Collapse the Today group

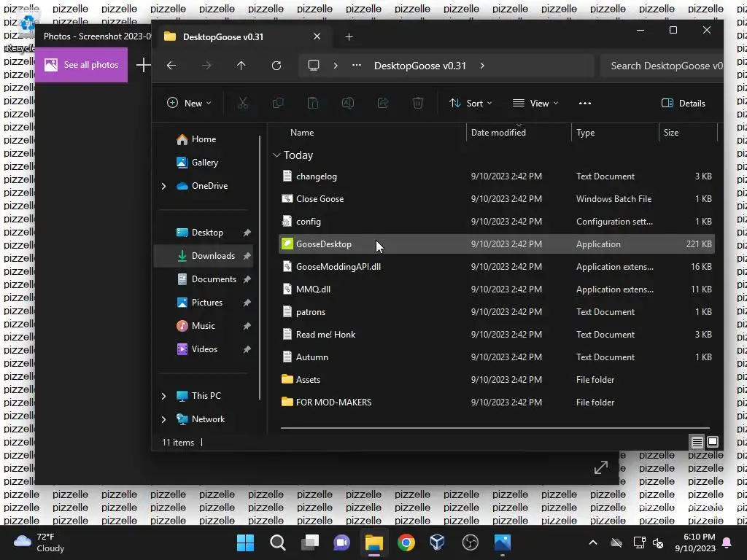click(276, 155)
